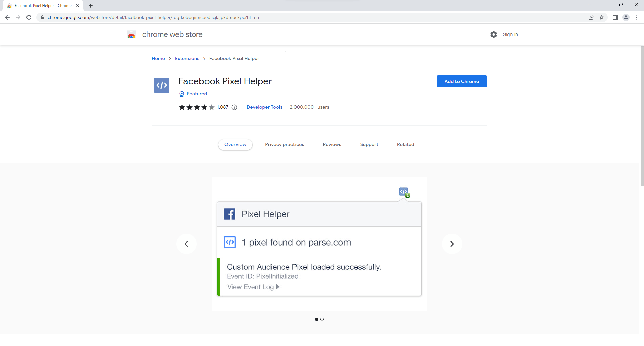This screenshot has height=346, width=644.
Task: Click the Add to Chrome button
Action: coord(462,81)
